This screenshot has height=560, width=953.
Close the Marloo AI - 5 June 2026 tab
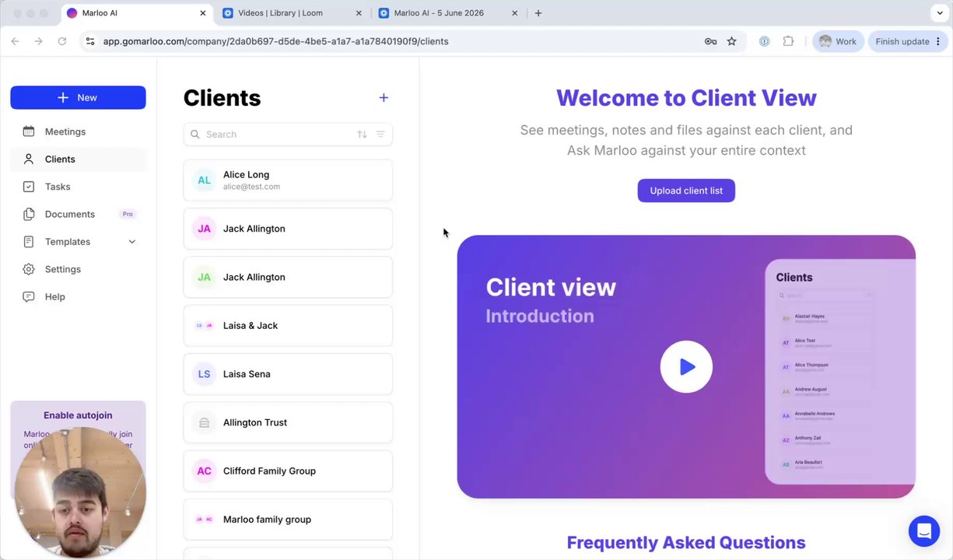[x=514, y=13]
